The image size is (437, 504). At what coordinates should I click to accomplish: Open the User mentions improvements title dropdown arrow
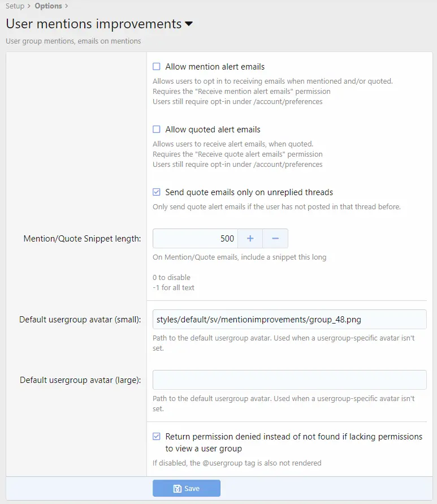[189, 24]
